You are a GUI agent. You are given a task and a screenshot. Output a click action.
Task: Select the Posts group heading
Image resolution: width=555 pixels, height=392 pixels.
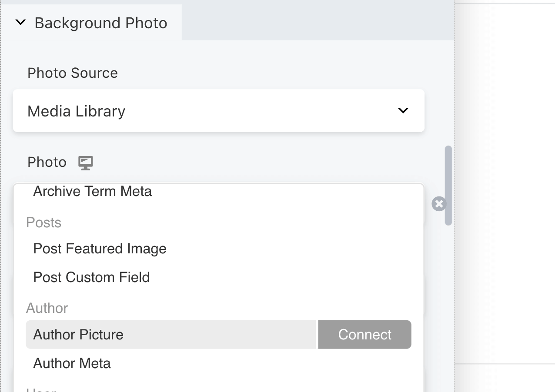click(43, 222)
